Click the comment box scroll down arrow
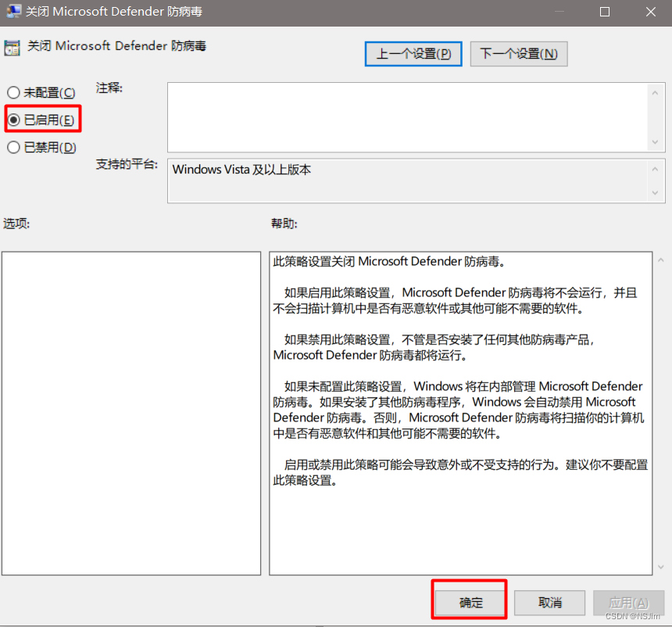Viewport: 672px width, 627px height. coord(655,142)
